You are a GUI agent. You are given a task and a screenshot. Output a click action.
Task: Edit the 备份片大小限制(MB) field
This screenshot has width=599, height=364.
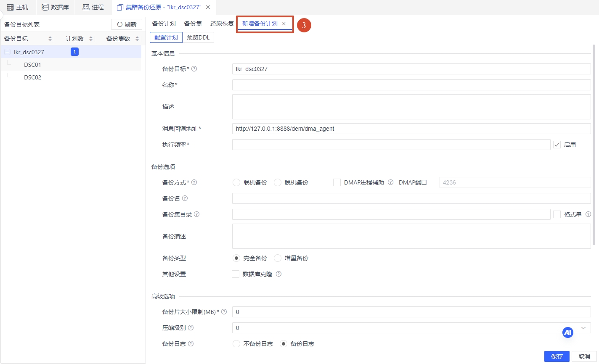coord(411,312)
